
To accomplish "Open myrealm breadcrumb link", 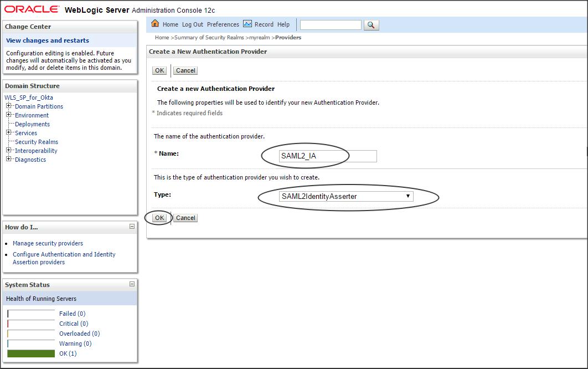I will pyautogui.click(x=260, y=38).
